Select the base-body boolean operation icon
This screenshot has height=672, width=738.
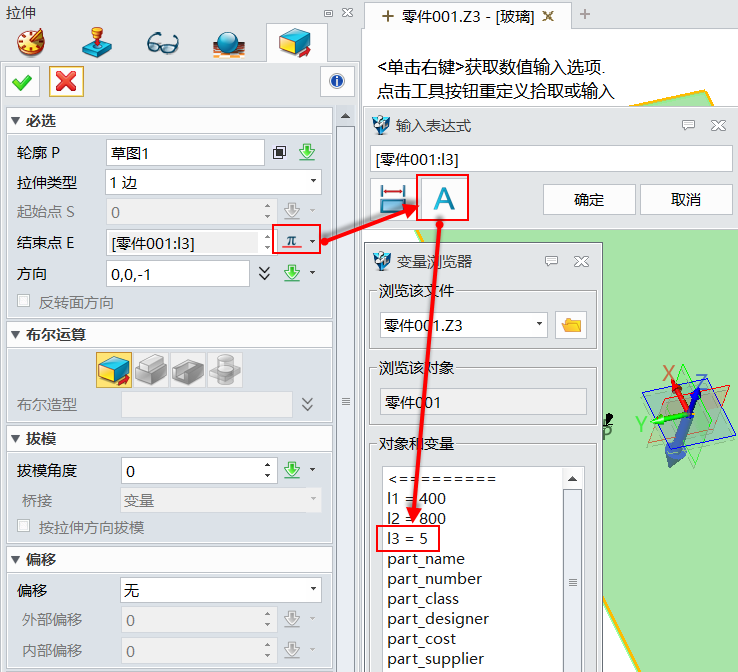pos(114,370)
